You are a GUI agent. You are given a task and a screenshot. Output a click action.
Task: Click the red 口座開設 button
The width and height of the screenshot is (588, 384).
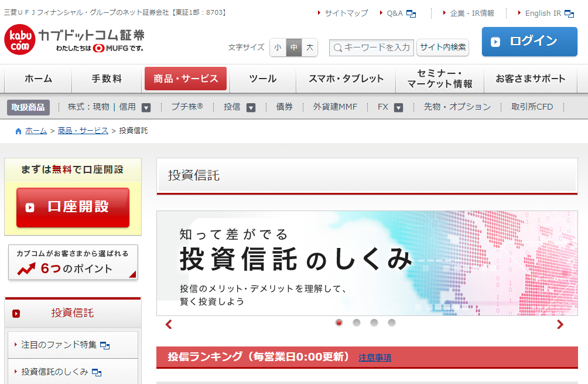[73, 208]
